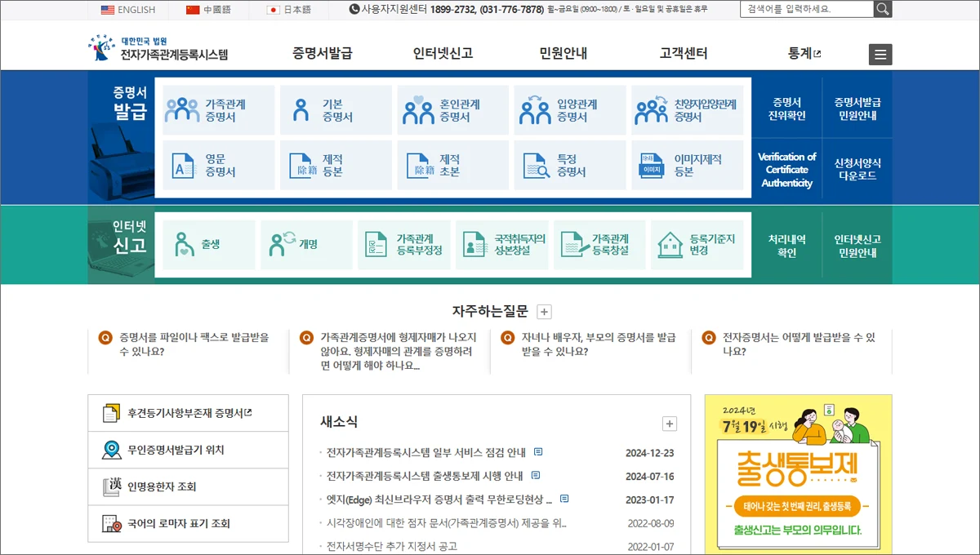The image size is (980, 555).
Task: Click news date 2023-01-17
Action: [650, 499]
